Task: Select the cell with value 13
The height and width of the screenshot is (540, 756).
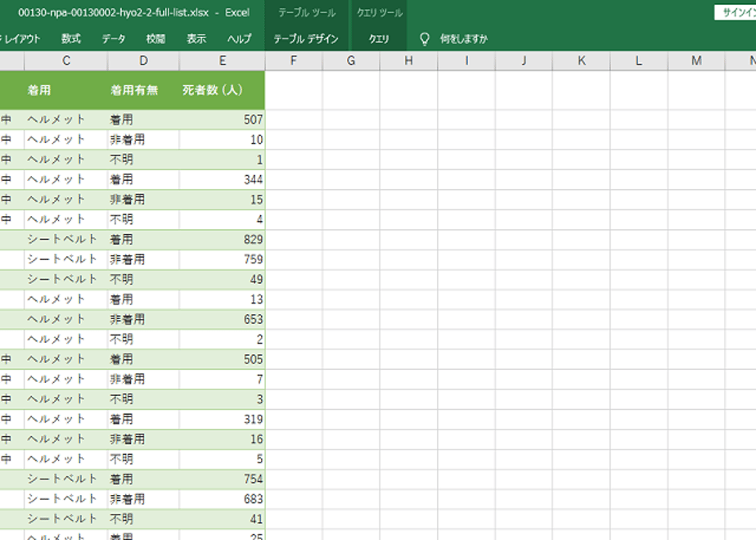Action: pyautogui.click(x=223, y=299)
